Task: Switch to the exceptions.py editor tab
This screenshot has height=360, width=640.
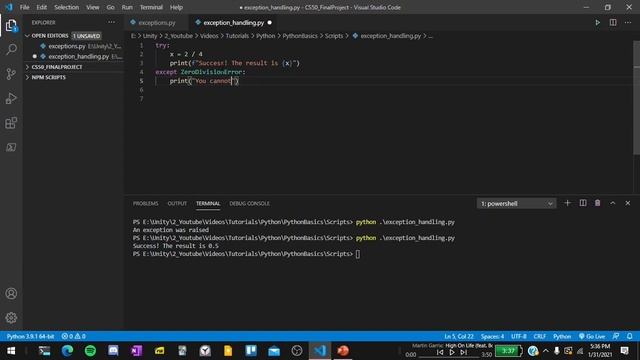Action: [156, 23]
